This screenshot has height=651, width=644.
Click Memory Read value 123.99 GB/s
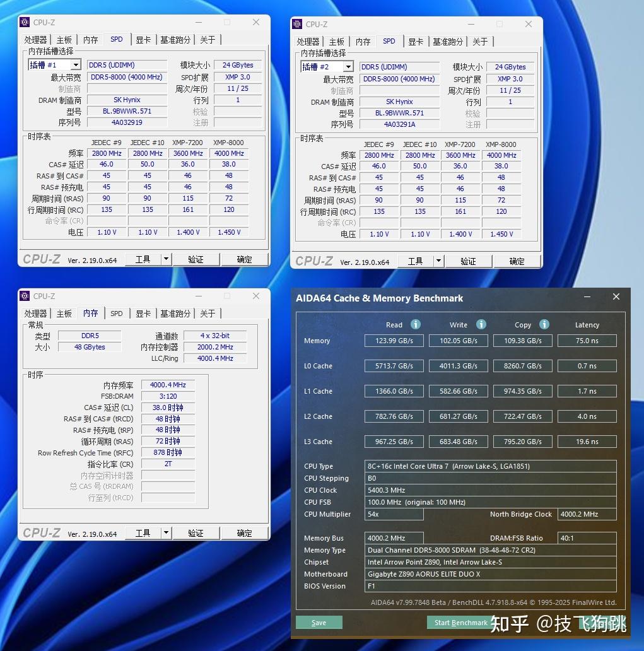(x=394, y=341)
